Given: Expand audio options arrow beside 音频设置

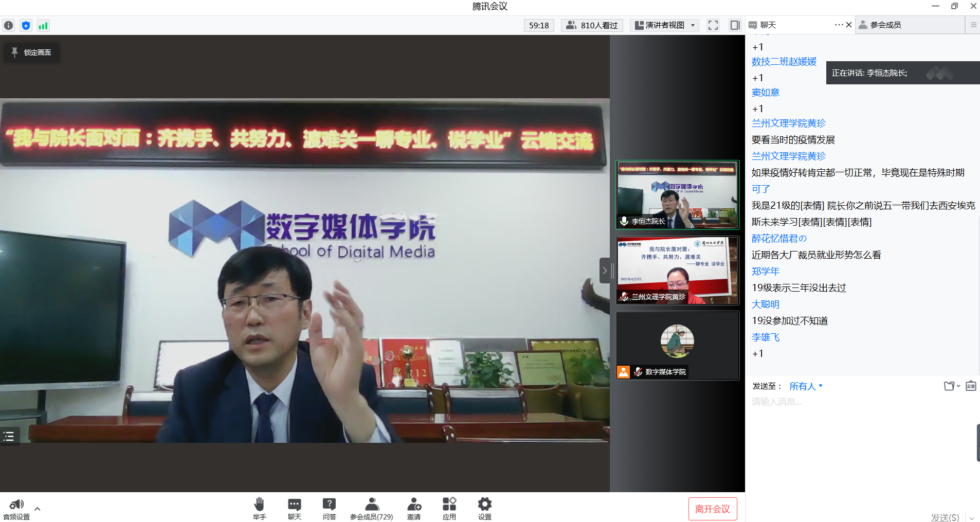Looking at the screenshot, I should (x=37, y=509).
